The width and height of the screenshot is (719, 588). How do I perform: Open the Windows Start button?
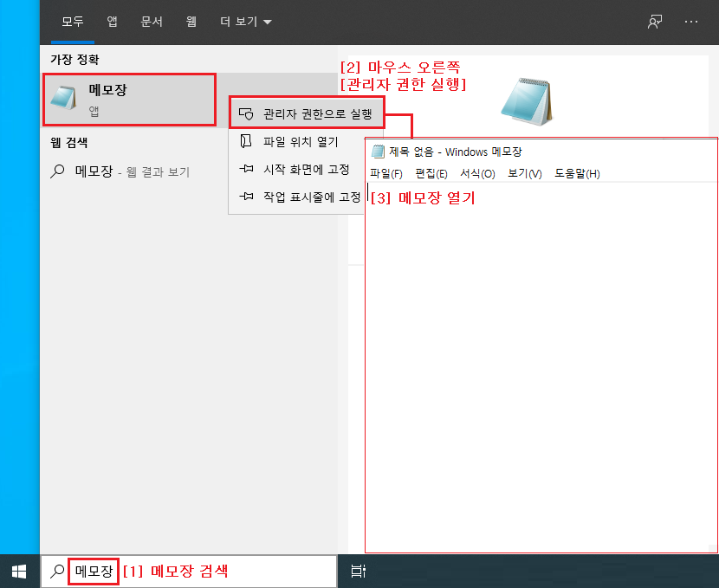click(x=19, y=572)
